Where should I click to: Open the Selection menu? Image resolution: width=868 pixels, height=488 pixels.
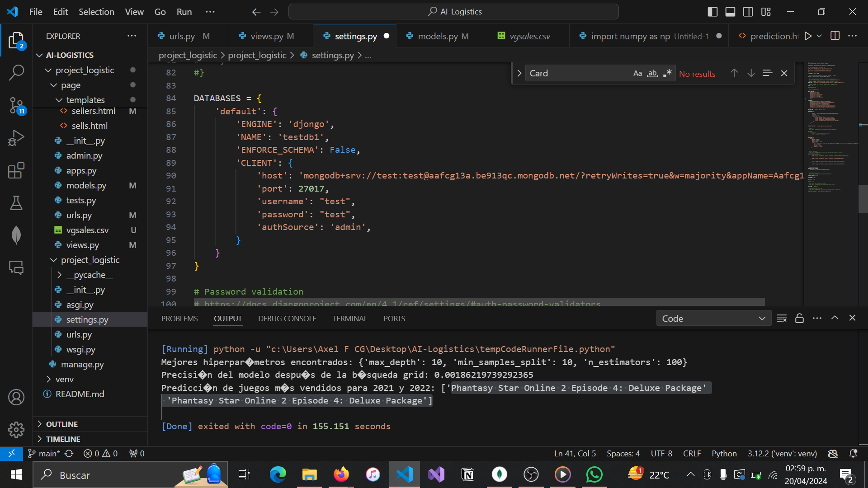coord(96,12)
